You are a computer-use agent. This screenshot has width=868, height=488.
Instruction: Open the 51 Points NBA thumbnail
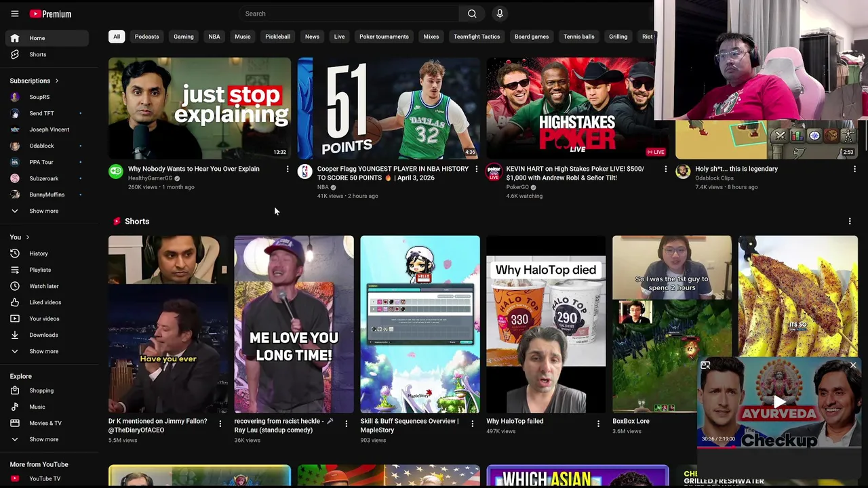(389, 108)
